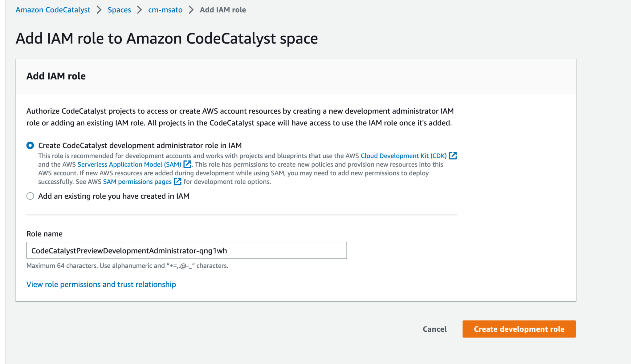
Task: Click the external link icon beside Serverless Application Model
Action: pyautogui.click(x=187, y=164)
